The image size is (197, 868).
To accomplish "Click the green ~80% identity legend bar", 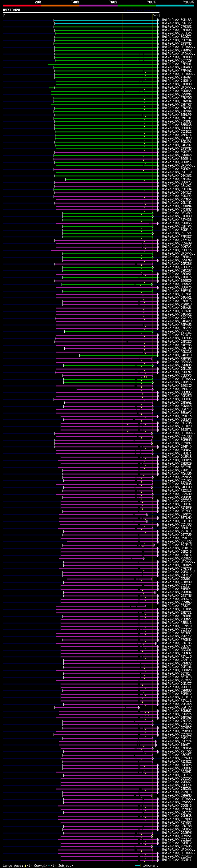I will tap(137, 6).
